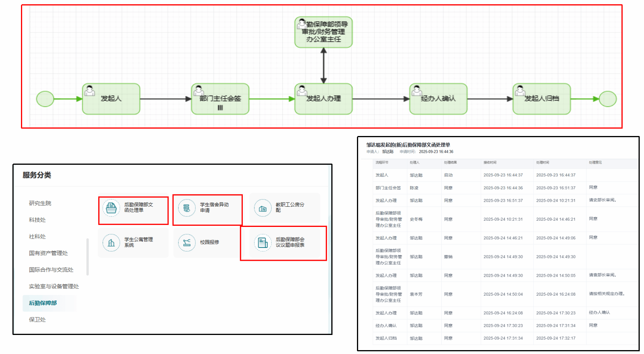Click the 发起人办理 flow node
644x354 pixels.
tap(324, 99)
